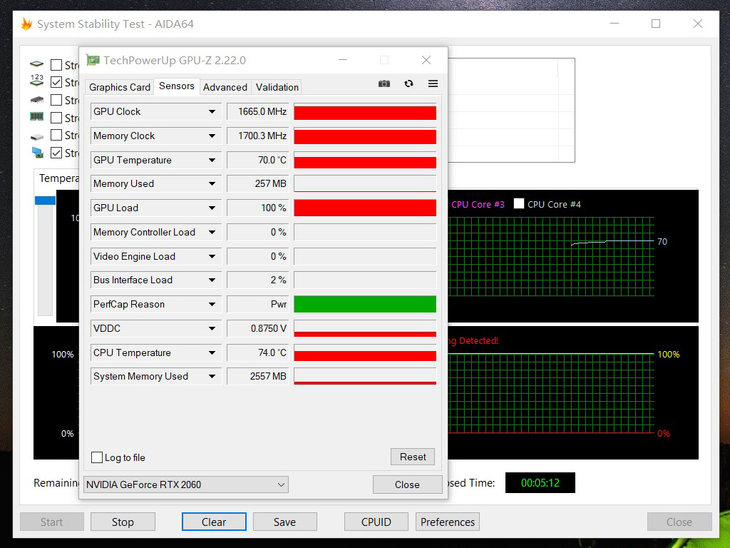Image resolution: width=730 pixels, height=548 pixels.
Task: Open the GPU Load sensor dropdown
Action: coord(212,208)
